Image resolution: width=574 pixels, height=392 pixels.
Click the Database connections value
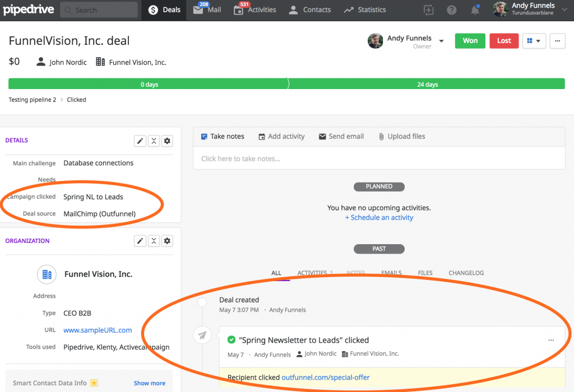[x=99, y=163]
